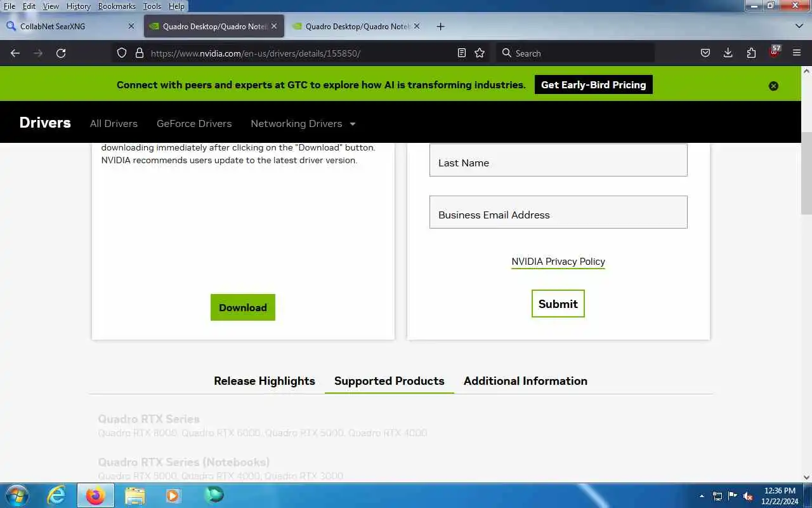
Task: Click the Last Name field
Action: (x=558, y=160)
